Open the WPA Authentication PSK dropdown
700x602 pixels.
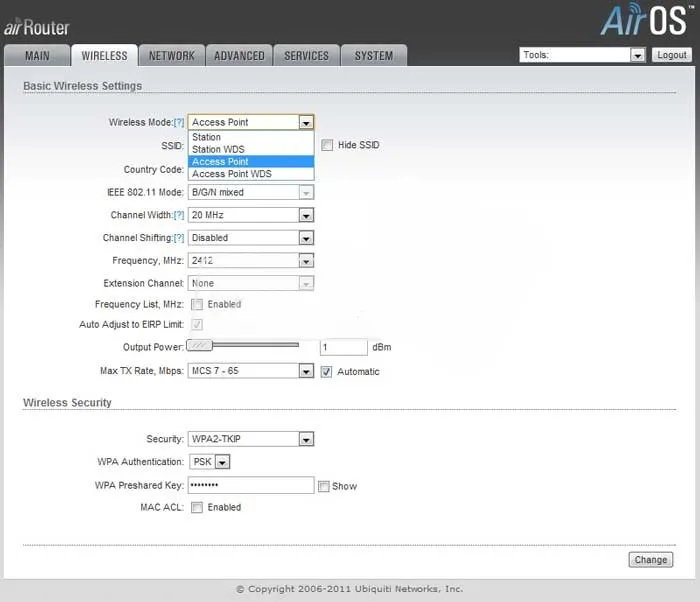[x=210, y=462]
